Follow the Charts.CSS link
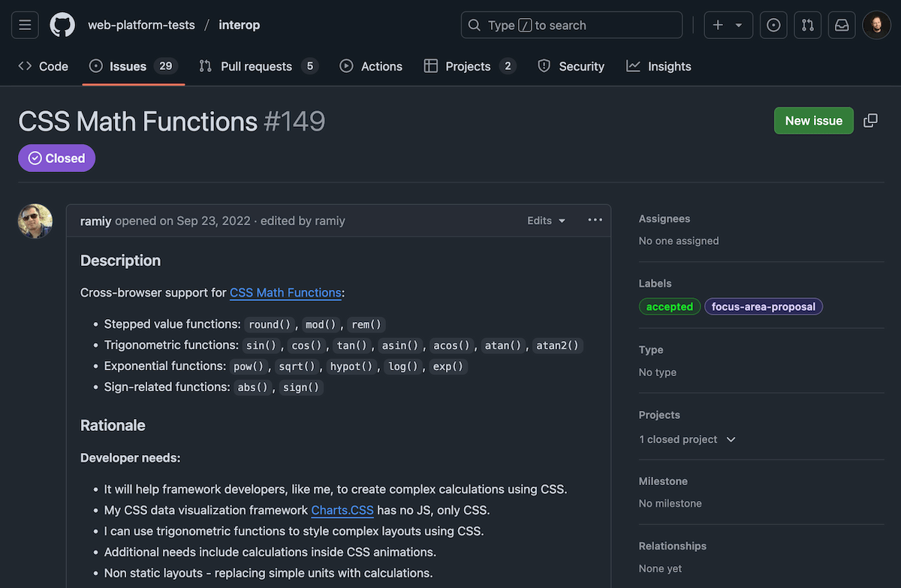901x588 pixels. click(x=342, y=511)
